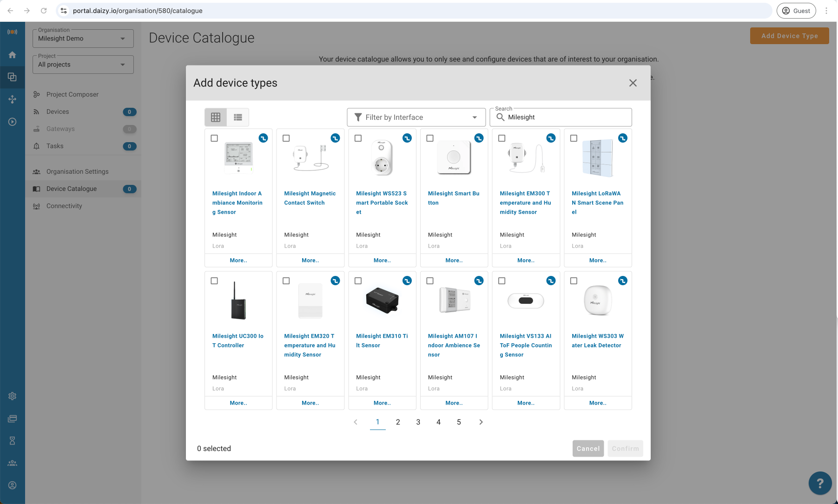Open Device Catalogue in sidebar
Viewport: 838px width, 504px height.
pos(83,189)
